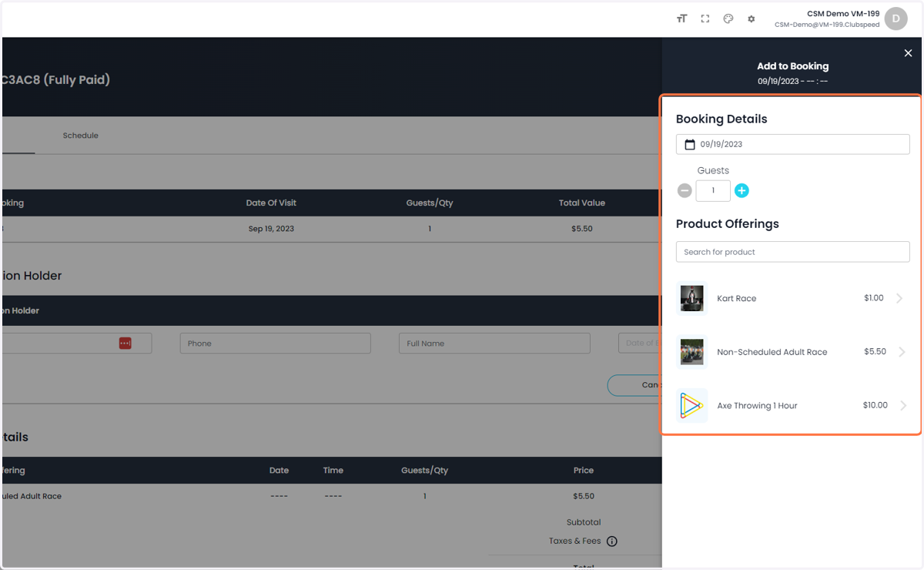This screenshot has height=570, width=924.
Task: Click the user avatar with letter D
Action: [x=896, y=18]
